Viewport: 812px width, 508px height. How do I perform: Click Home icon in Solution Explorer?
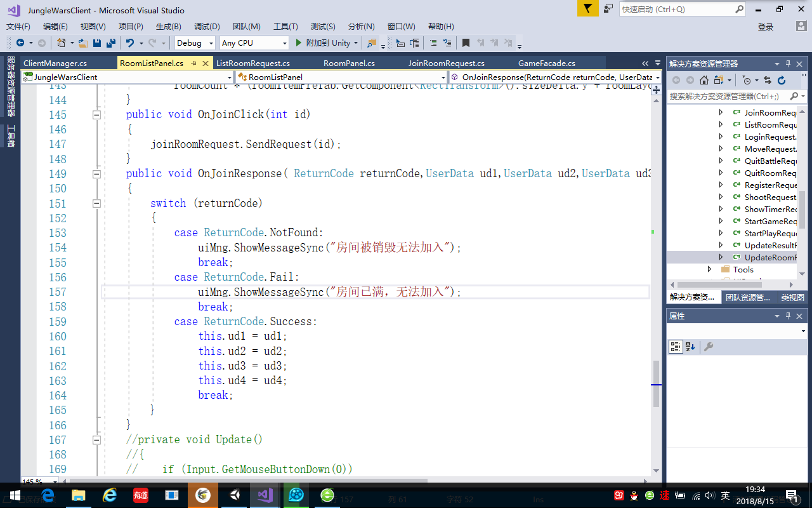tap(704, 80)
